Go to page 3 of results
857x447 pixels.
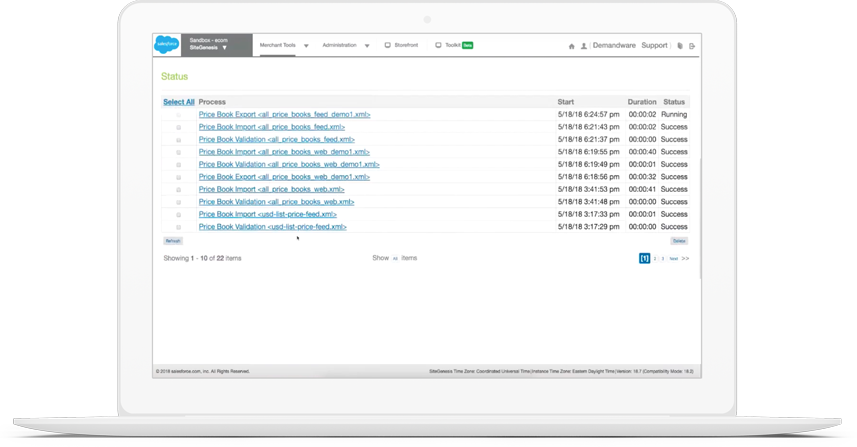pyautogui.click(x=662, y=258)
